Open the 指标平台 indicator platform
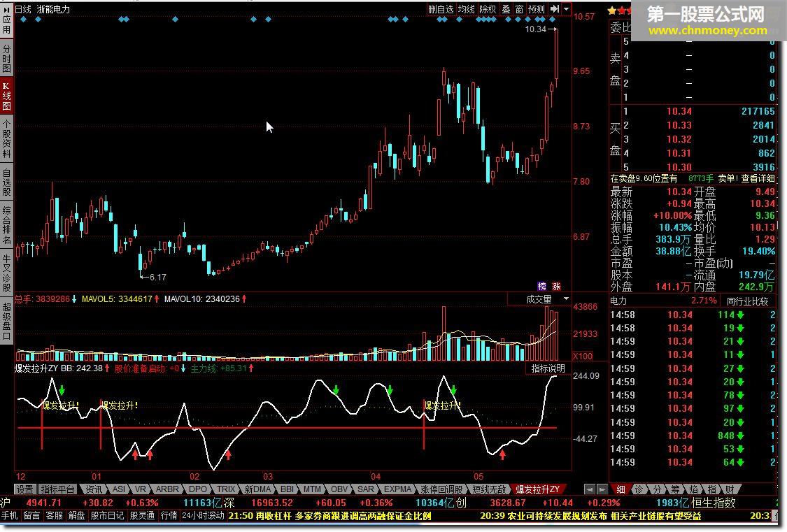787x532 pixels. pos(57,489)
